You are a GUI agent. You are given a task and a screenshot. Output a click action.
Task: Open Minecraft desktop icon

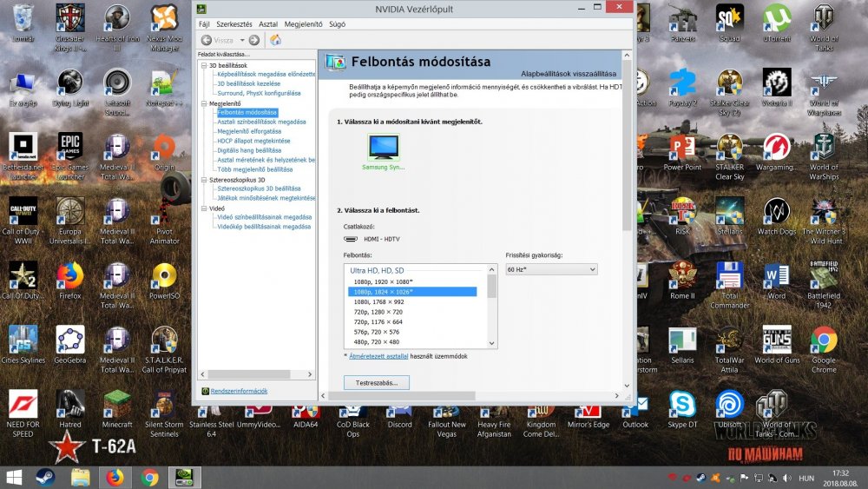click(117, 409)
